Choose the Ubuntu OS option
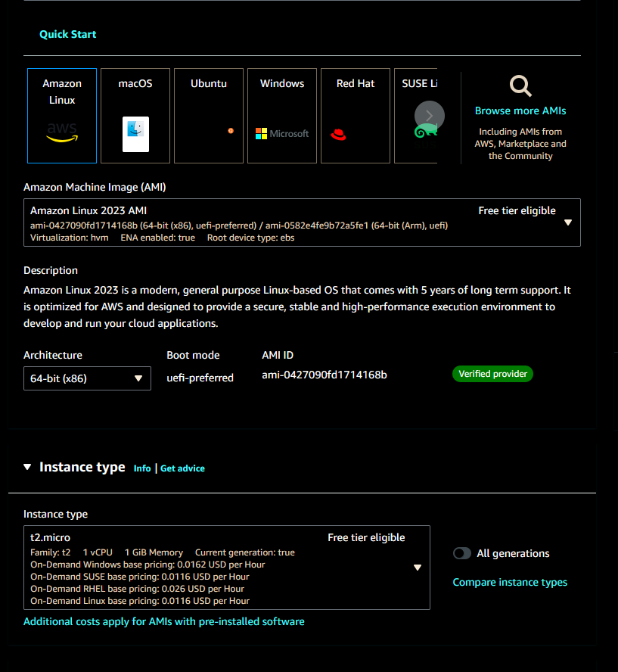618x672 pixels. (208, 116)
